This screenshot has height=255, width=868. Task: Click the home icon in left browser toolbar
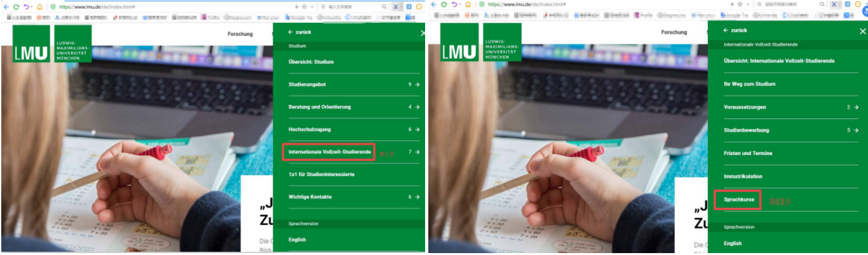click(39, 6)
